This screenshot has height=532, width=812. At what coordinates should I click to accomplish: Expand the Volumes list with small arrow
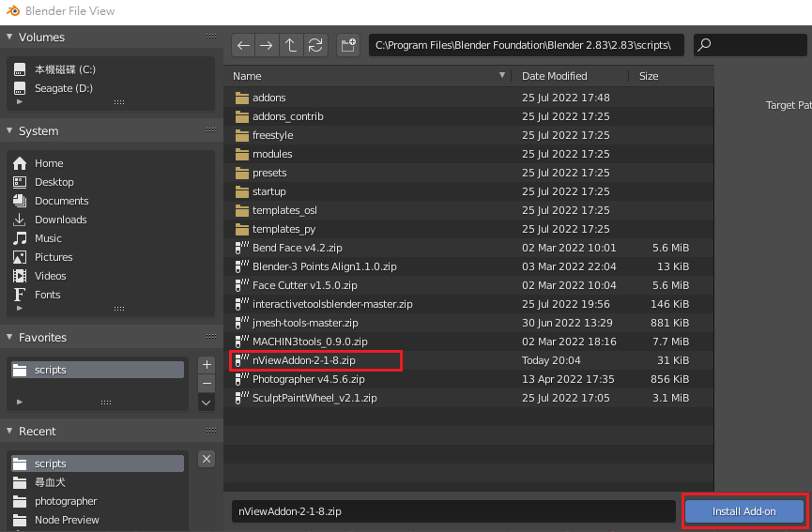coord(20,102)
